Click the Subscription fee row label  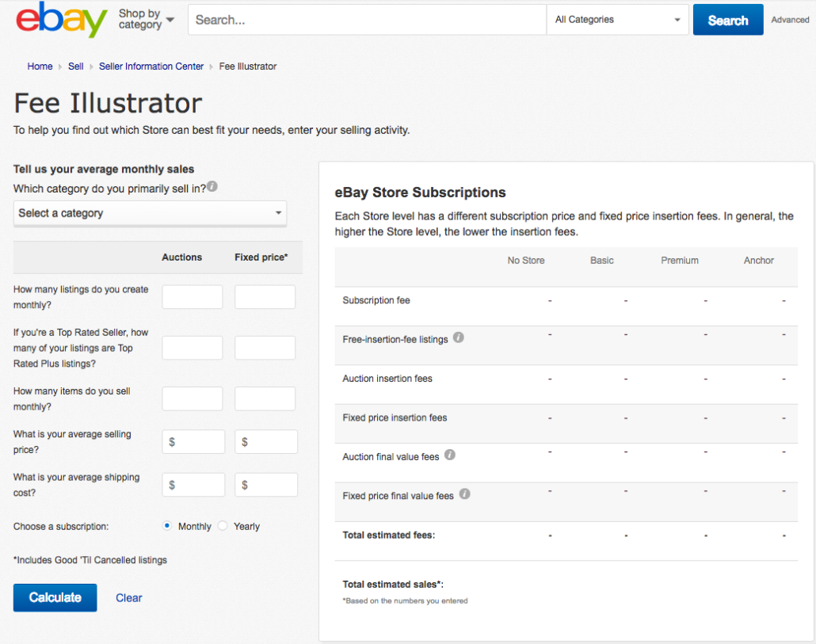[x=376, y=300]
